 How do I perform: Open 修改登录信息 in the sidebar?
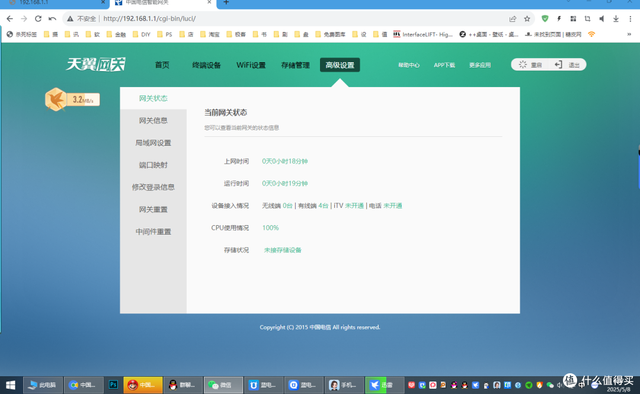pos(153,187)
